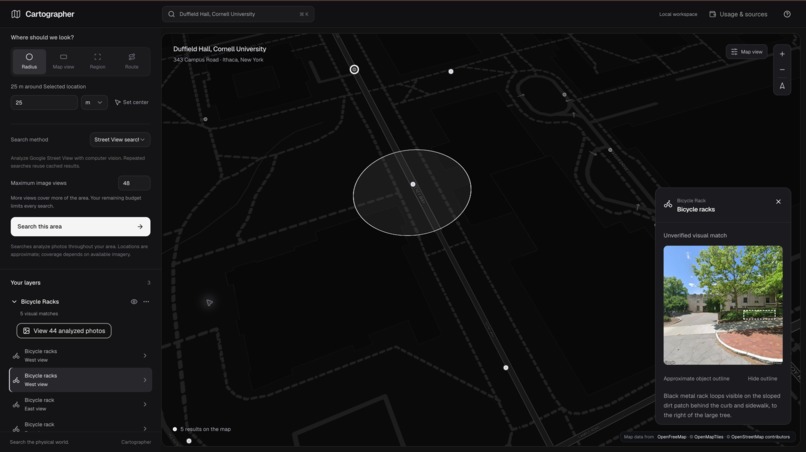Screen dimensions: 806x452
Task: Click the 'Search method' label
Action: click(x=29, y=139)
